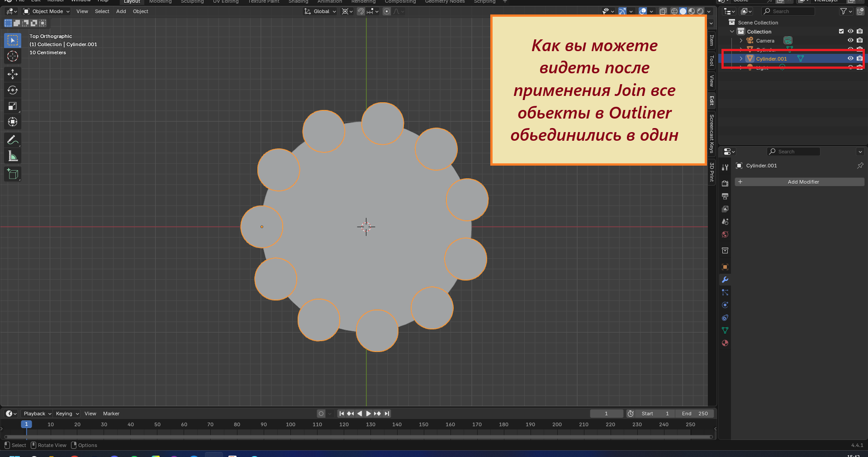The image size is (868, 457).
Task: Select the Annotate tool
Action: click(x=13, y=140)
